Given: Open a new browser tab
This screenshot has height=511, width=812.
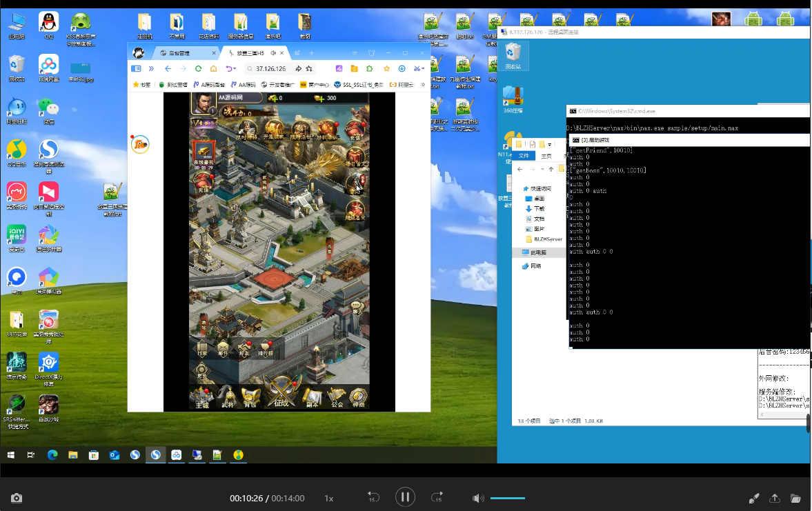Looking at the screenshot, I should coord(312,53).
